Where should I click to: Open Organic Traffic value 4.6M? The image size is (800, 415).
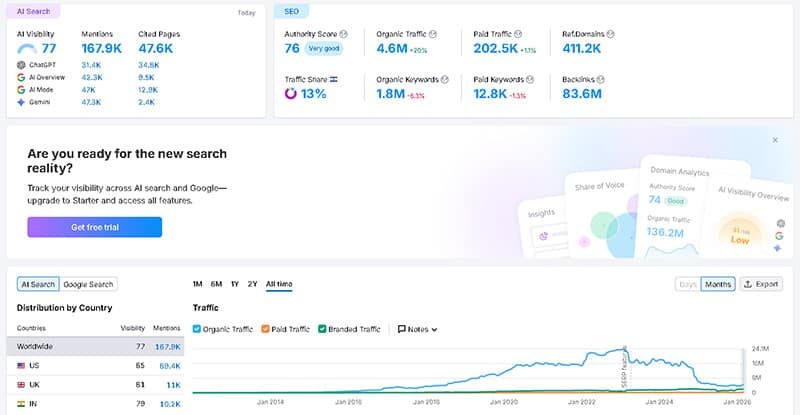(x=392, y=48)
